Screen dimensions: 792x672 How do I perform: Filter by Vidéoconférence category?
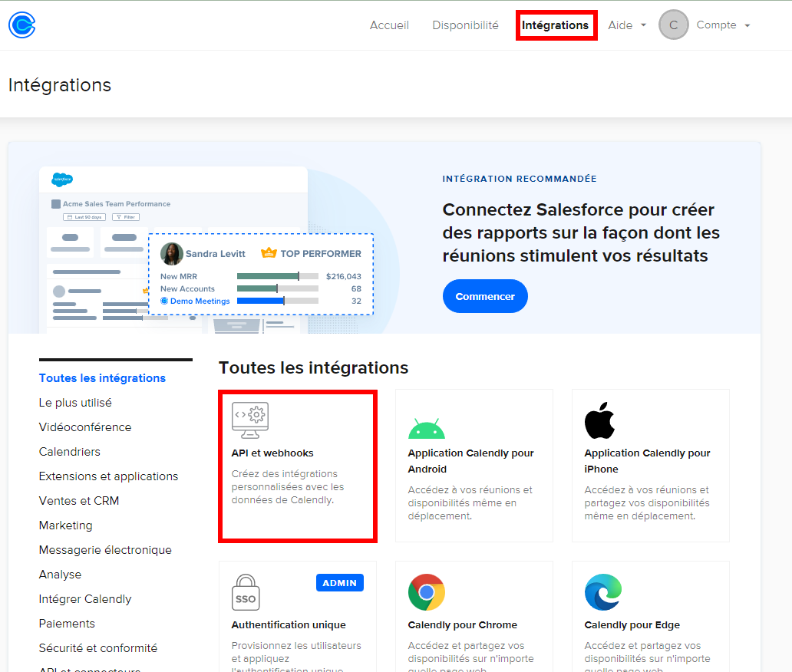click(85, 427)
